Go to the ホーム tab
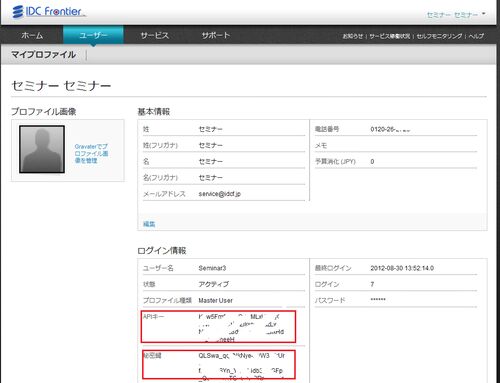 point(32,35)
